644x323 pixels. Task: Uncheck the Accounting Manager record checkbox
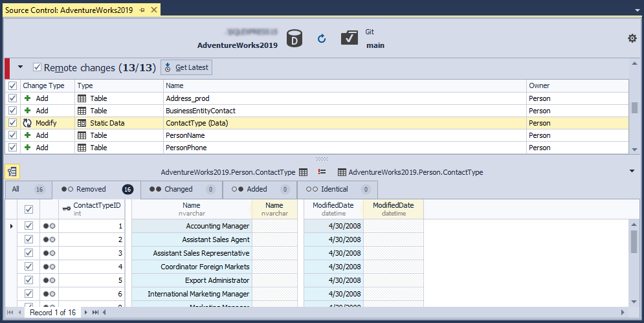[x=28, y=226]
